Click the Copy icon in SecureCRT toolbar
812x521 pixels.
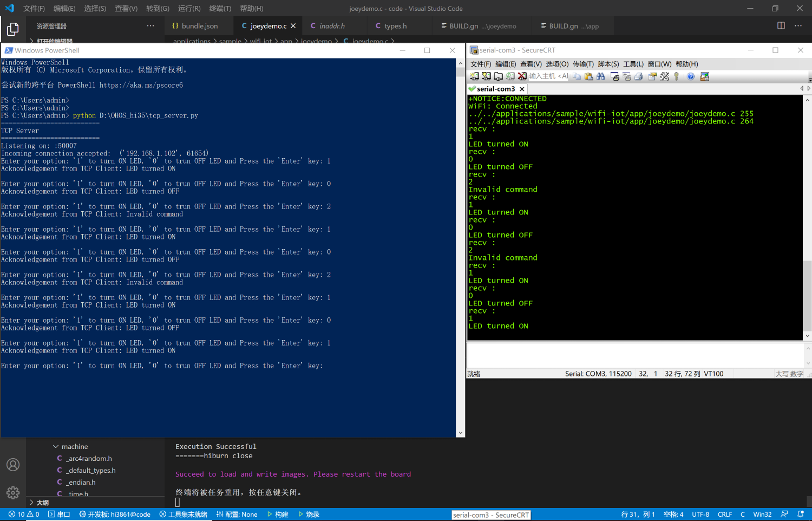coord(577,76)
